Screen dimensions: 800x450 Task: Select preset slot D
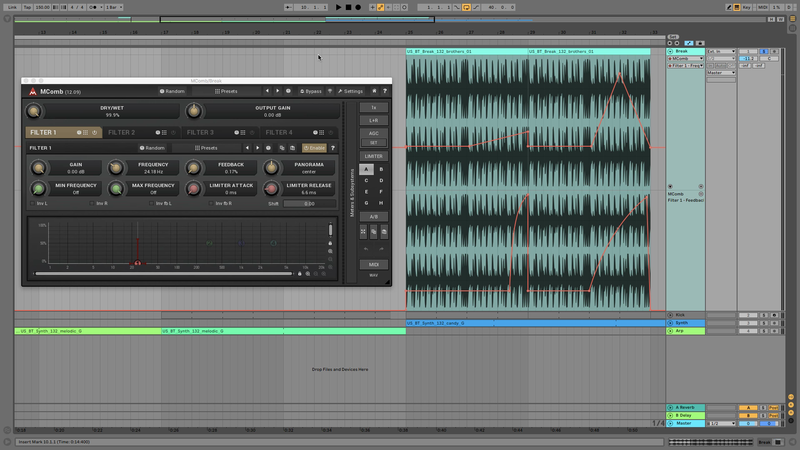381,181
